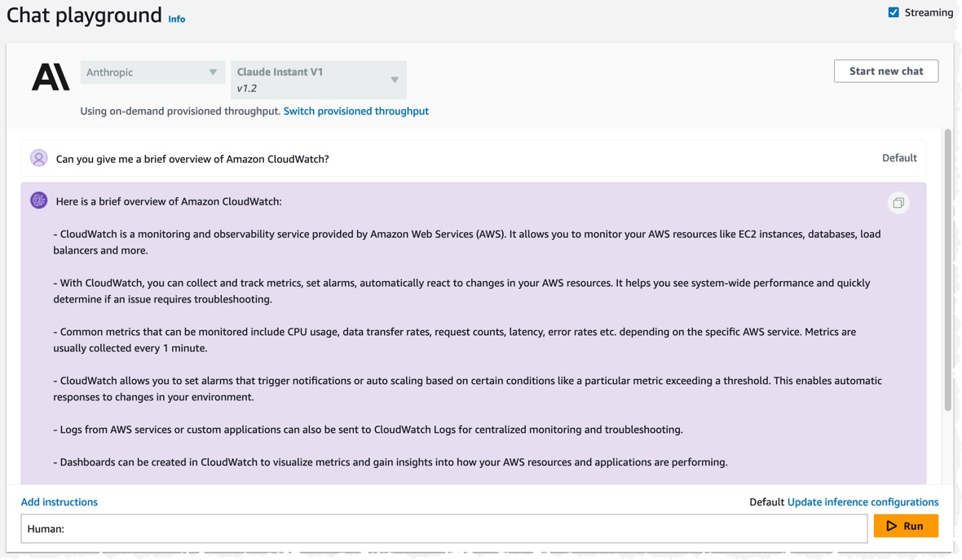Click the Add instructions link
Image resolution: width=962 pixels, height=560 pixels.
tap(59, 502)
